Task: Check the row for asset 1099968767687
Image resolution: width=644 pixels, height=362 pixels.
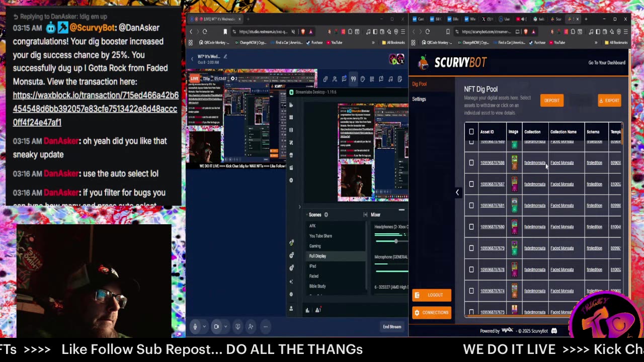Action: tap(471, 184)
